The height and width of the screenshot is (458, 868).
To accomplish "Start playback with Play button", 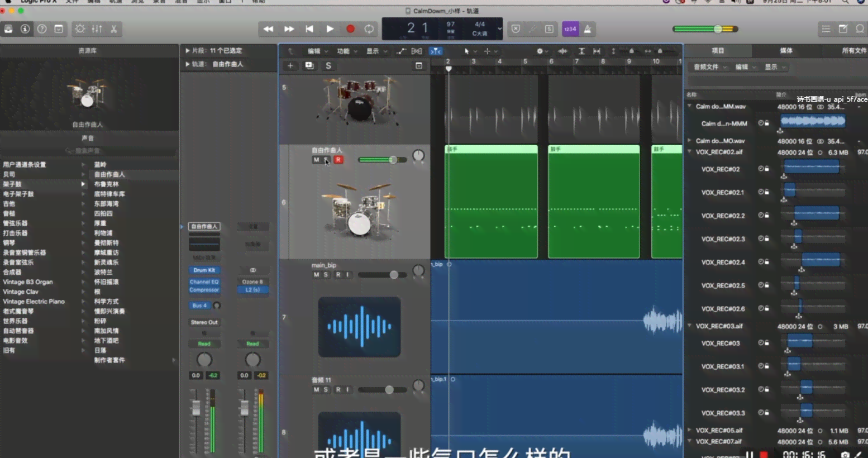I will tap(330, 29).
